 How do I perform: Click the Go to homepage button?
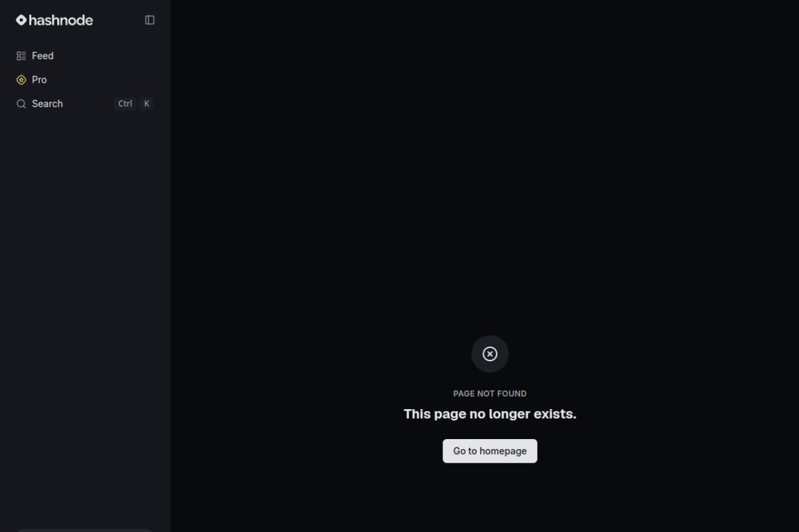tap(490, 451)
